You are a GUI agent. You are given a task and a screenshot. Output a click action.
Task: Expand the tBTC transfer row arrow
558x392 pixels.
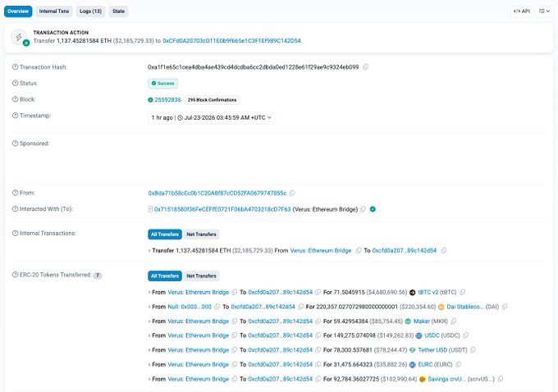149,293
